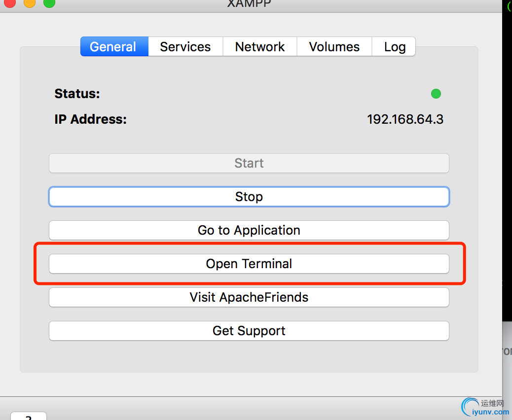
Task: Close the XAMPP window with the red button
Action: click(10, 2)
